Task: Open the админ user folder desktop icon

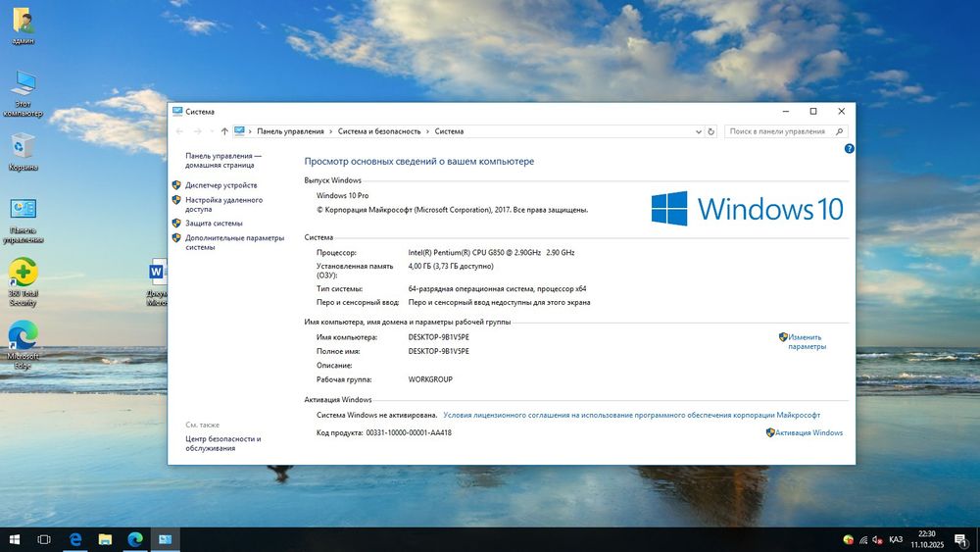Action: [x=24, y=25]
